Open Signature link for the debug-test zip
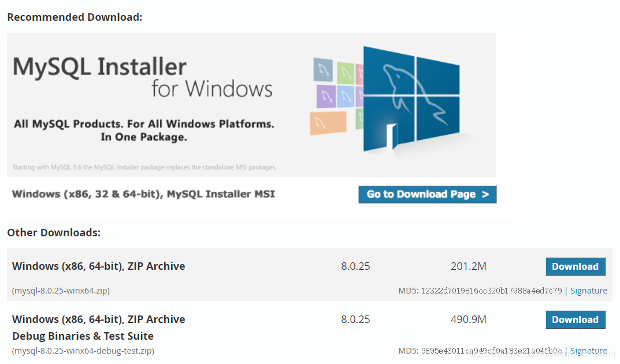Viewport: 620px width, 364px height. [x=588, y=351]
